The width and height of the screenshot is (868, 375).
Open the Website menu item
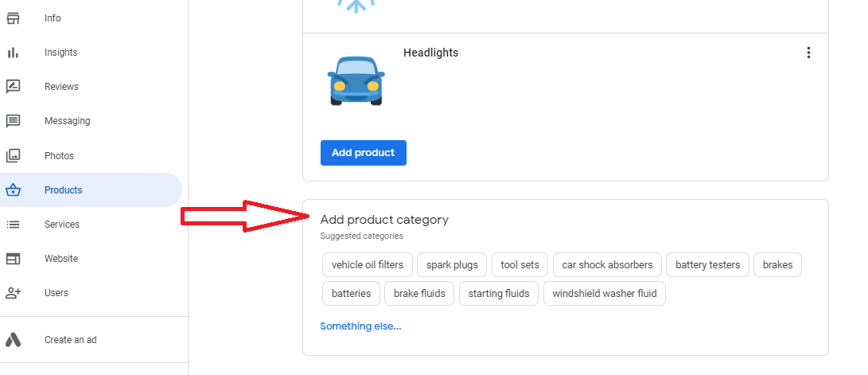[61, 259]
